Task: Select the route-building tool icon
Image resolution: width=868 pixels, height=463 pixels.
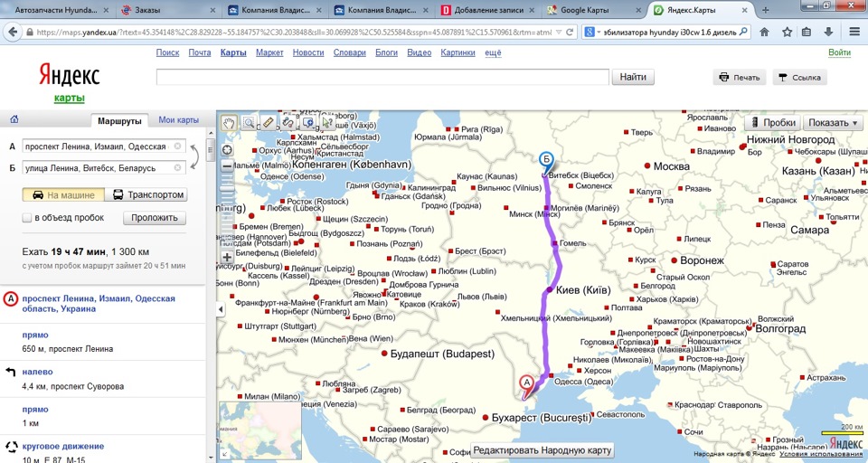Action: 288,122
